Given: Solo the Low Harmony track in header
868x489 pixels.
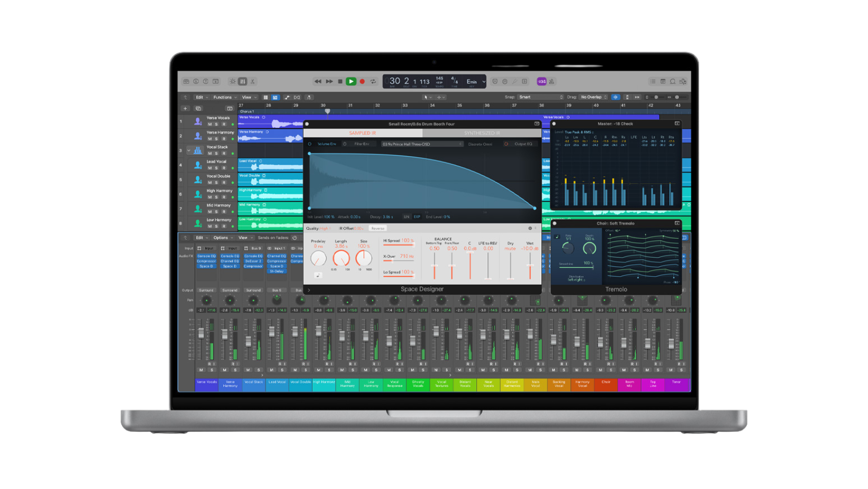Looking at the screenshot, I should click(216, 226).
